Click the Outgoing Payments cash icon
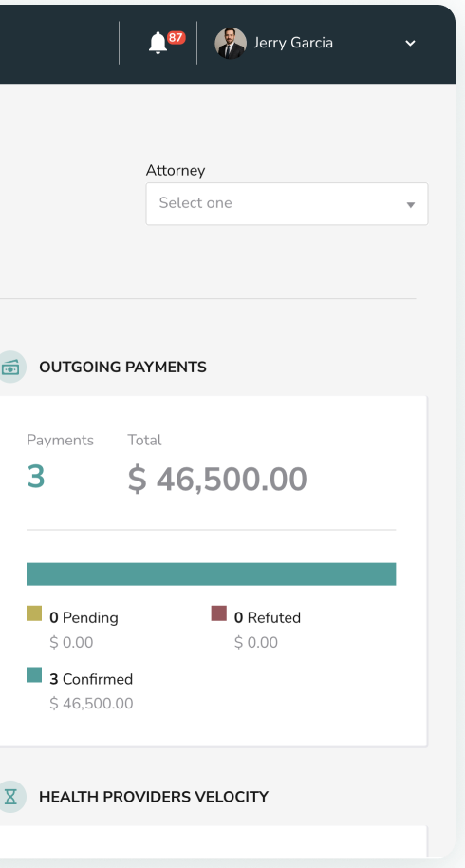Viewport: 465px width, 868px height. tap(10, 367)
